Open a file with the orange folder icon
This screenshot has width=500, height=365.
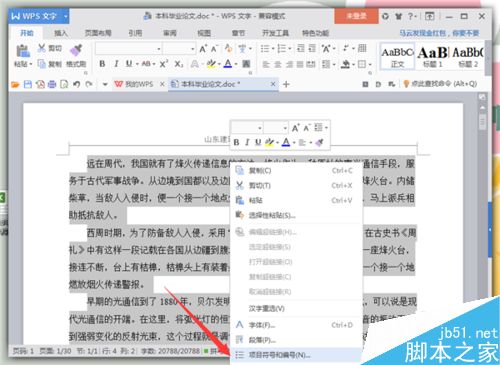pos(15,84)
